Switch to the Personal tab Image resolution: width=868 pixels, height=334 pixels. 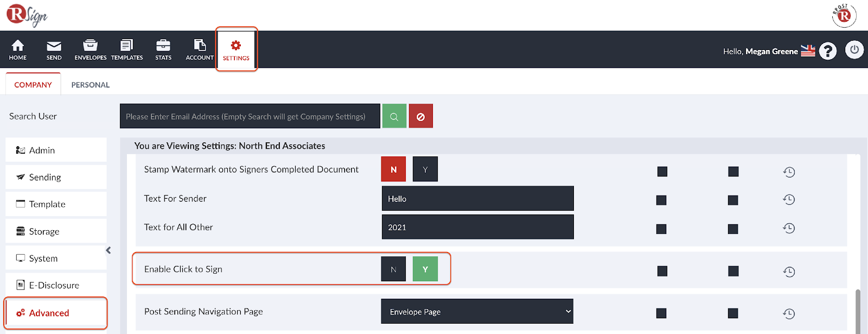pos(91,85)
